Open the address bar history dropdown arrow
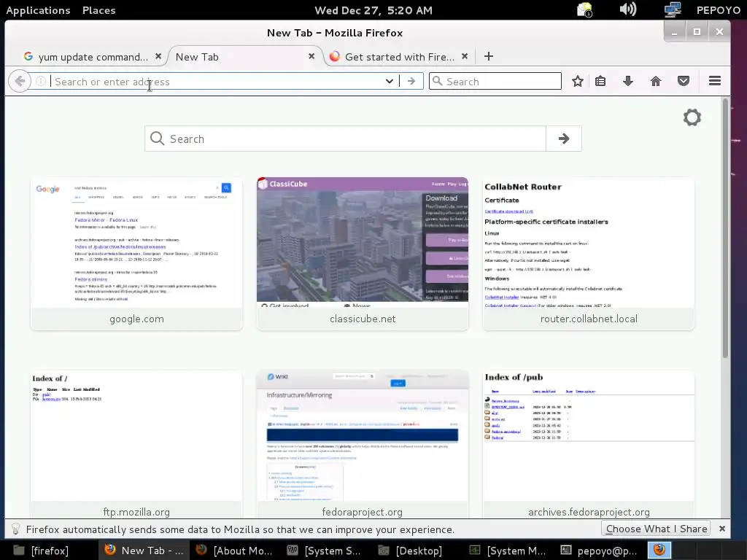 click(390, 82)
